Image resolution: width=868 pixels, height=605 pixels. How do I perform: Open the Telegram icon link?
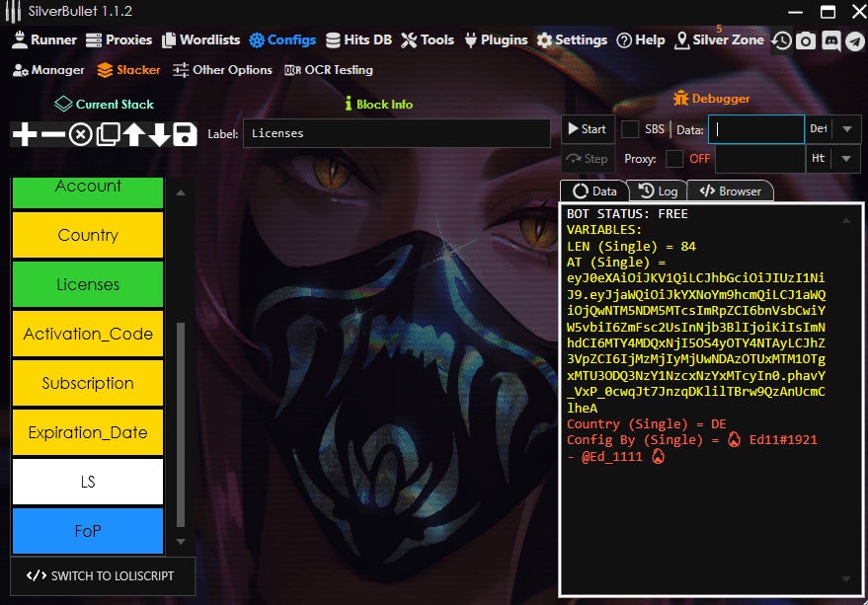(855, 41)
